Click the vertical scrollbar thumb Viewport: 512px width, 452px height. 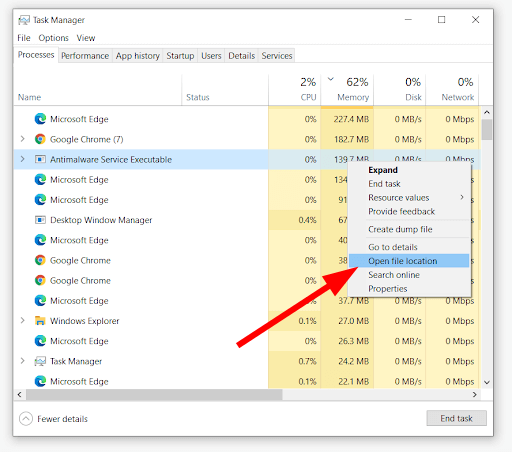point(487,130)
